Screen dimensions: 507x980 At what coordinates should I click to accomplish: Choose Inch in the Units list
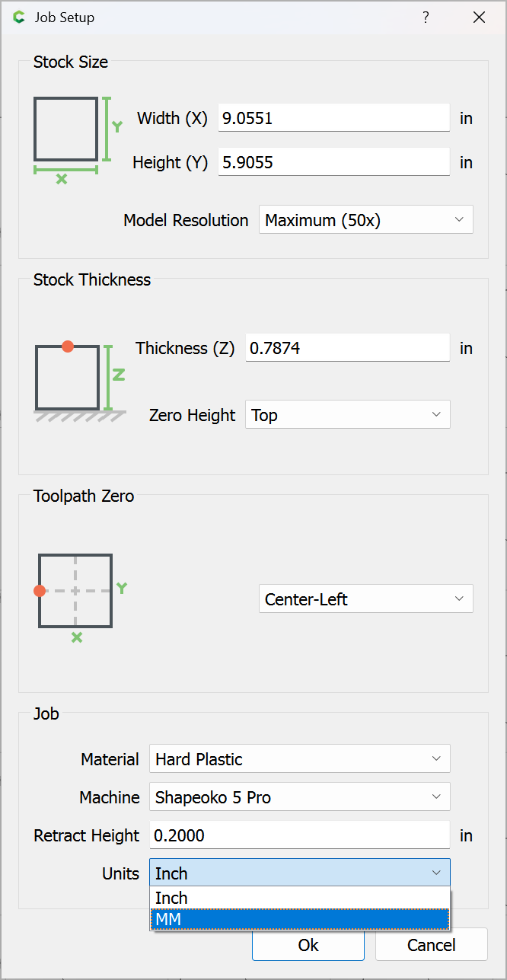tap(299, 898)
